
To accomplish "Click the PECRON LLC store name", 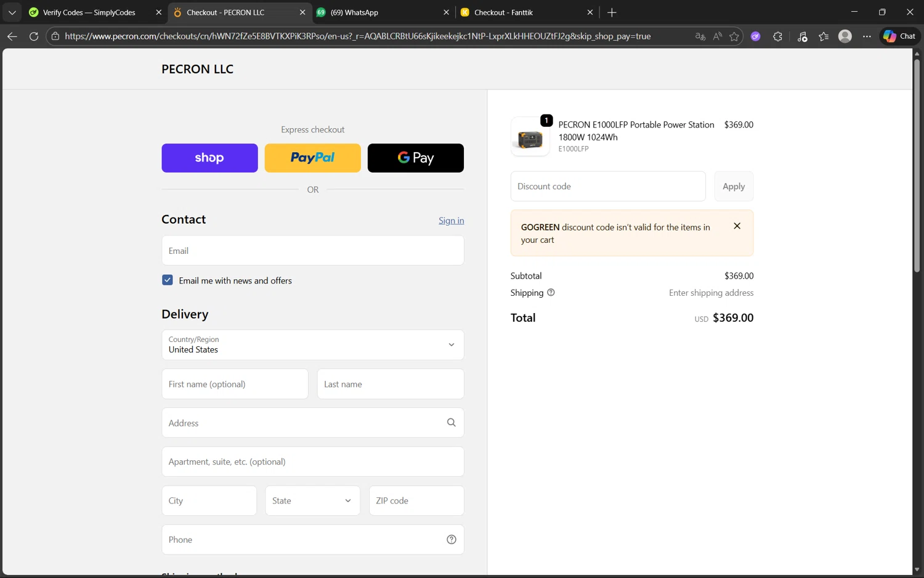I will pyautogui.click(x=197, y=69).
